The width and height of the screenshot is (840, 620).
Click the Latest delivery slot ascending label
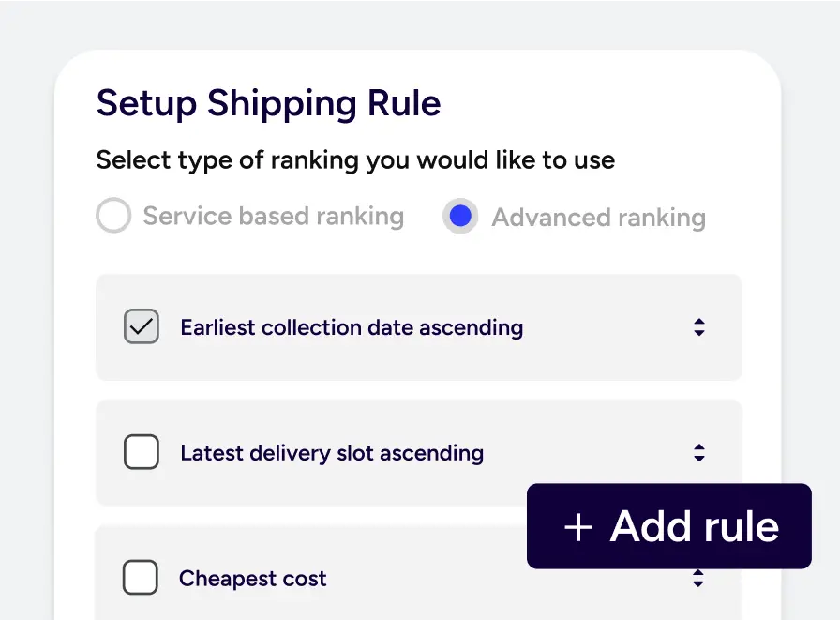click(x=332, y=453)
